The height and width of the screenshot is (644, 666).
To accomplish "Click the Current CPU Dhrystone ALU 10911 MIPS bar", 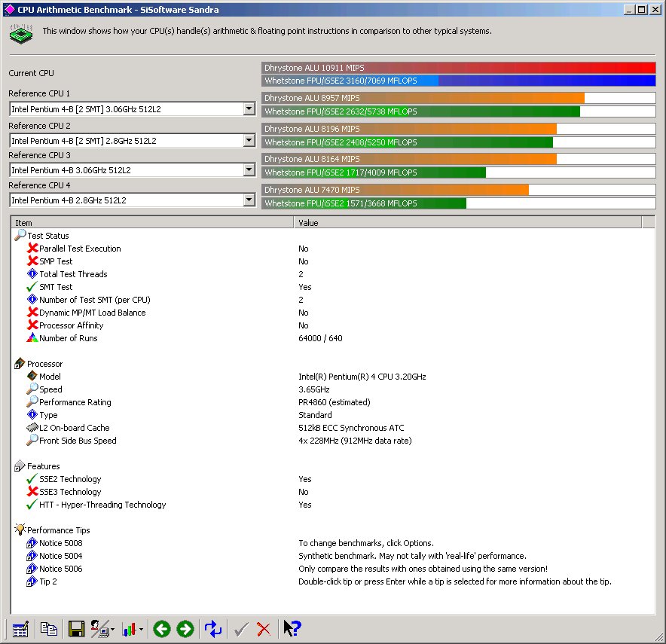I will click(459, 68).
